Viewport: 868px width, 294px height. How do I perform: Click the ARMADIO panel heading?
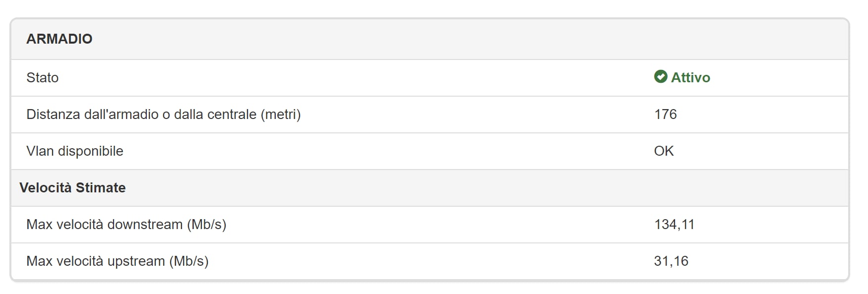(60, 39)
